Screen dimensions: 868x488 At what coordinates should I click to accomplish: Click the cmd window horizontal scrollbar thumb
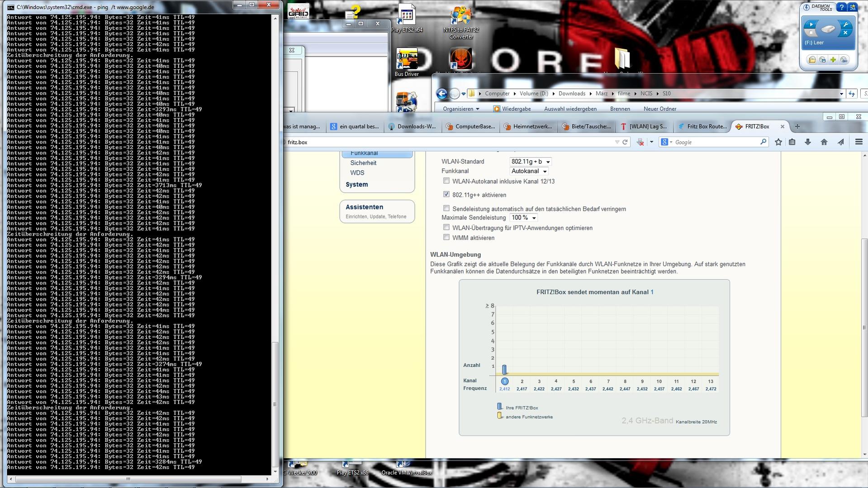[x=128, y=479]
